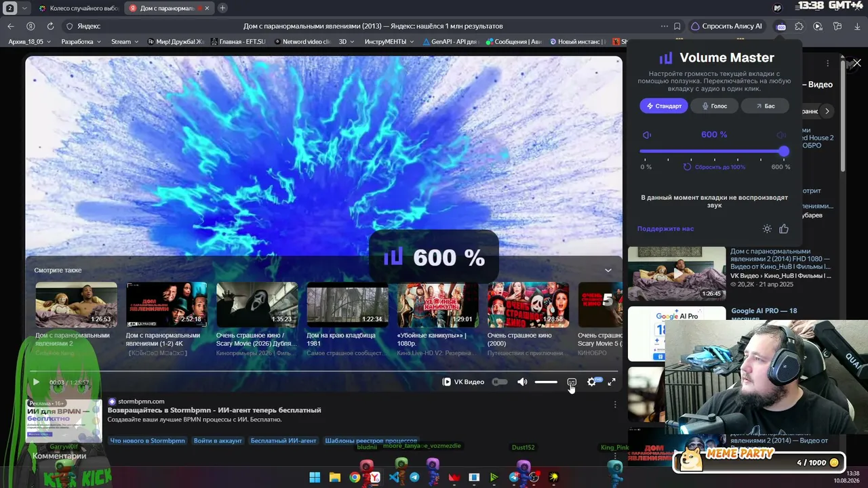Select the Бас sound mode

(765, 106)
